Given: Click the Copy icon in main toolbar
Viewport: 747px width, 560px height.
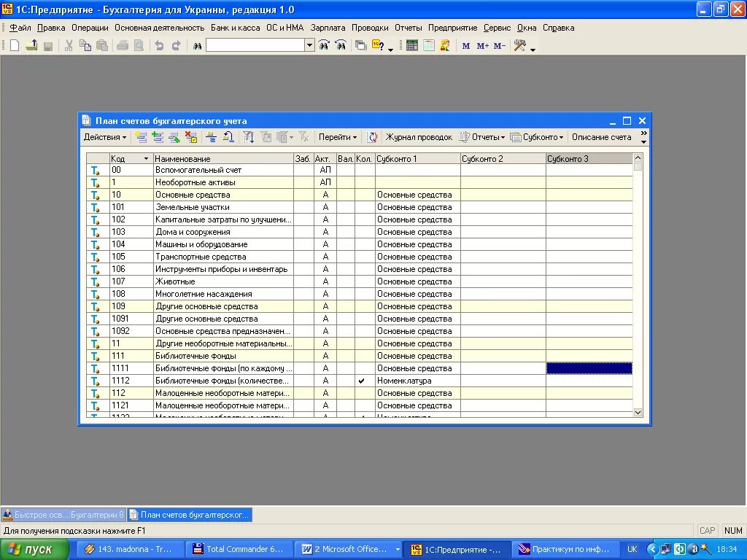Looking at the screenshot, I should click(x=85, y=46).
